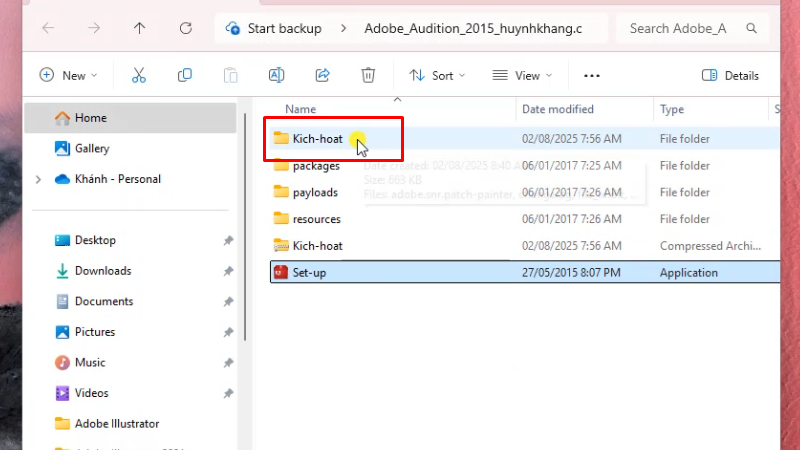Image resolution: width=800 pixels, height=450 pixels.
Task: Go up one folder level
Action: 139,28
